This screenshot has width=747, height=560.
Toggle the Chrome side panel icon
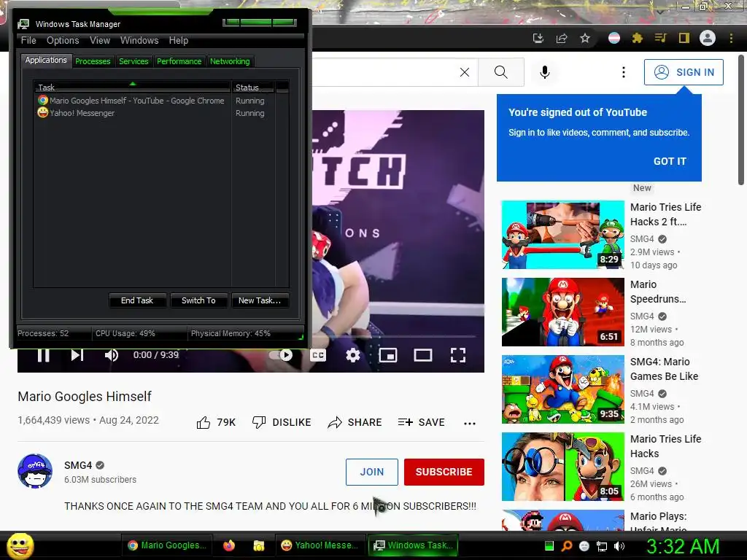(684, 38)
